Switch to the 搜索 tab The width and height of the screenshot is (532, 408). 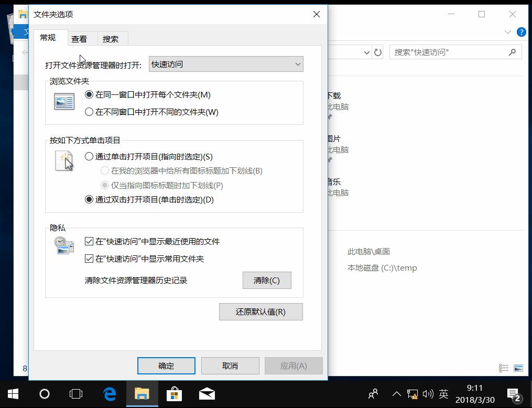[112, 38]
